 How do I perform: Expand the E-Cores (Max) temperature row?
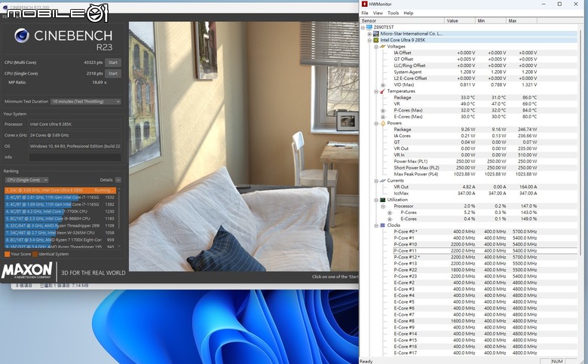tap(383, 117)
